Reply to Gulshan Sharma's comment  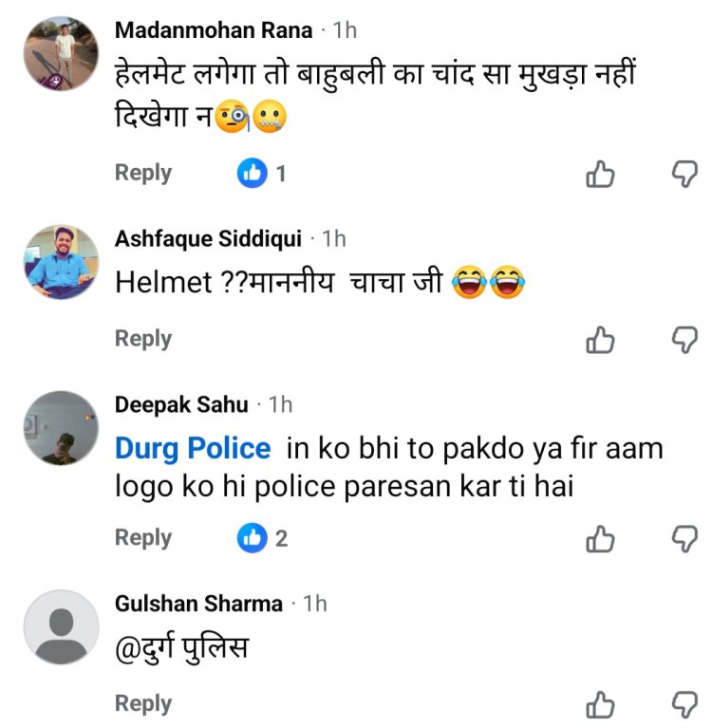[x=143, y=703]
